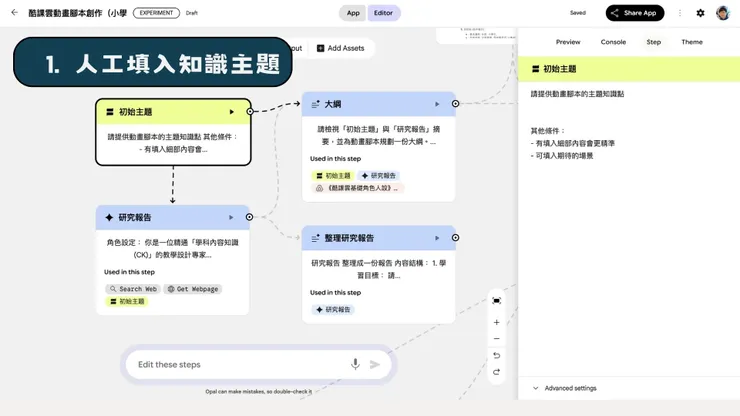Click output port of 大綱 node
The image size is (740, 416).
(455, 103)
